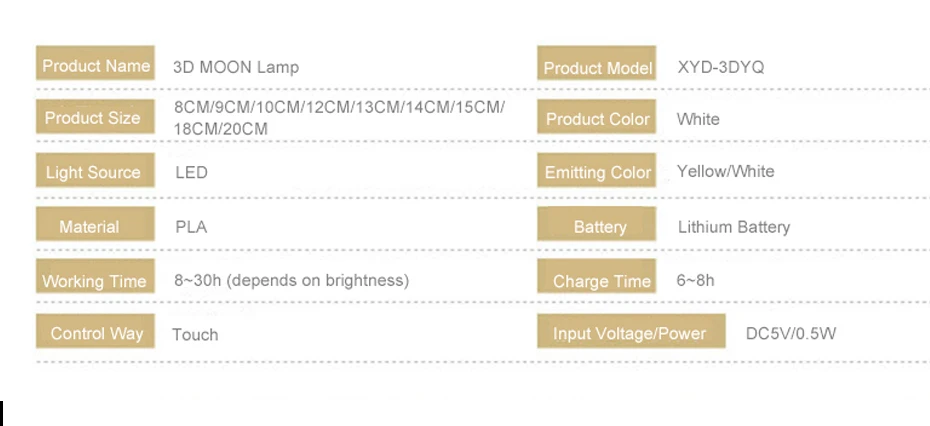Click the Light Source label
The height and width of the screenshot is (426, 930).
tap(93, 172)
